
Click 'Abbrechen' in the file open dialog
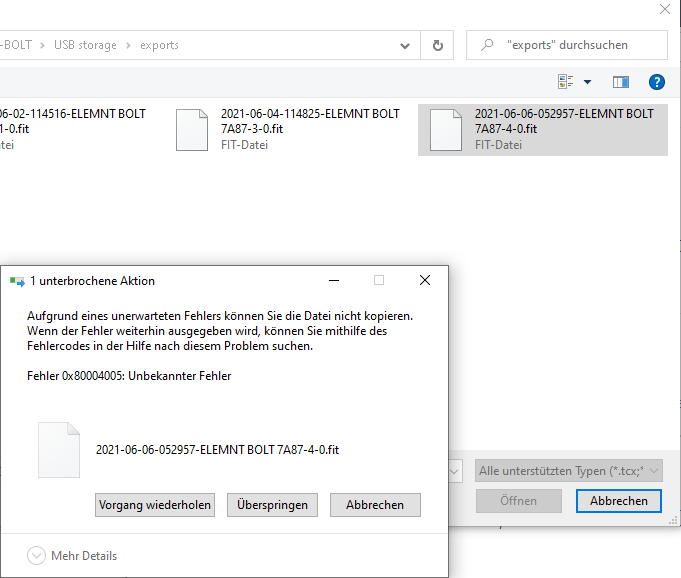pos(618,501)
